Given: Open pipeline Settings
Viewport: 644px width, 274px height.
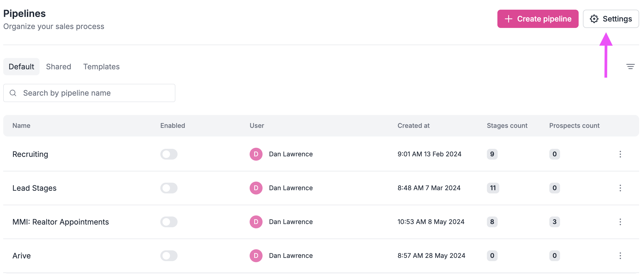Looking at the screenshot, I should [x=611, y=19].
